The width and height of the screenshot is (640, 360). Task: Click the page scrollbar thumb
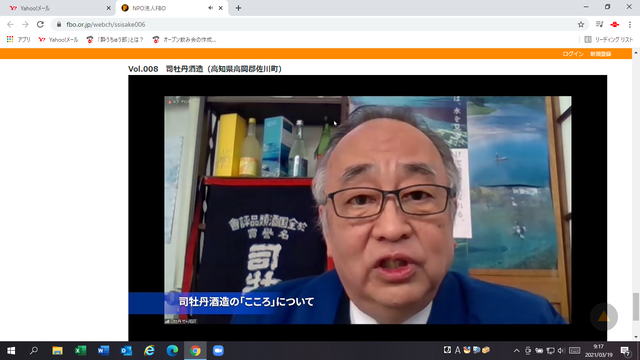[636, 307]
